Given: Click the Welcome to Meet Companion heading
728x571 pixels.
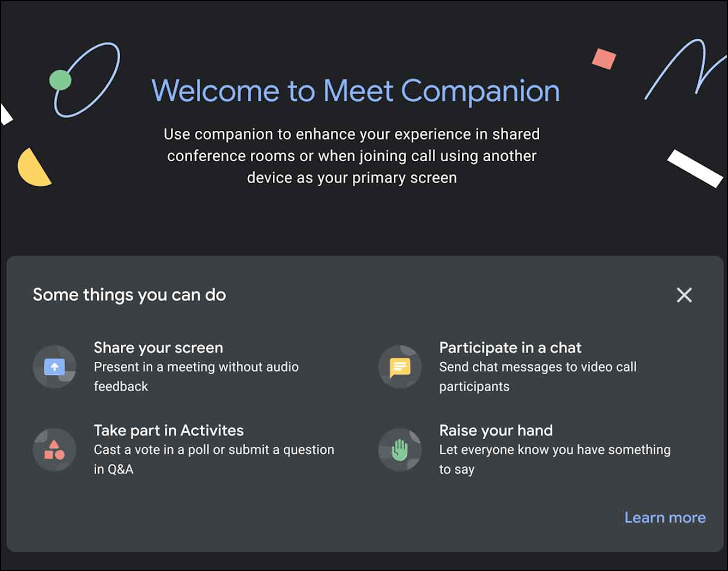Looking at the screenshot, I should click(x=356, y=91).
